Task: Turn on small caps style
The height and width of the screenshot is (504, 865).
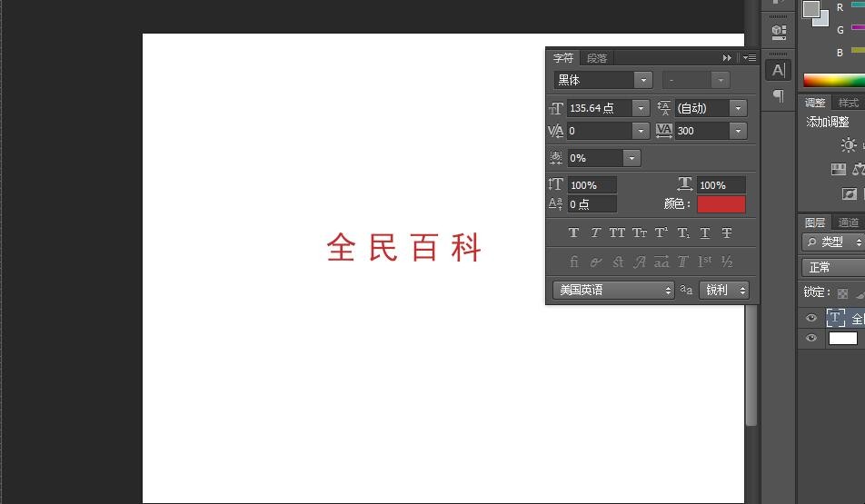Action: (x=640, y=233)
